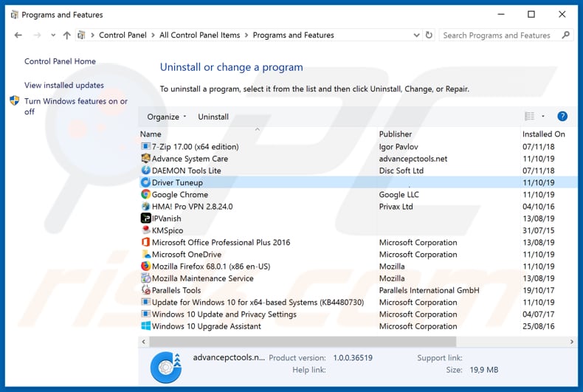Click the All Control Panel Items breadcrumb
The width and height of the screenshot is (583, 392).
coord(200,35)
